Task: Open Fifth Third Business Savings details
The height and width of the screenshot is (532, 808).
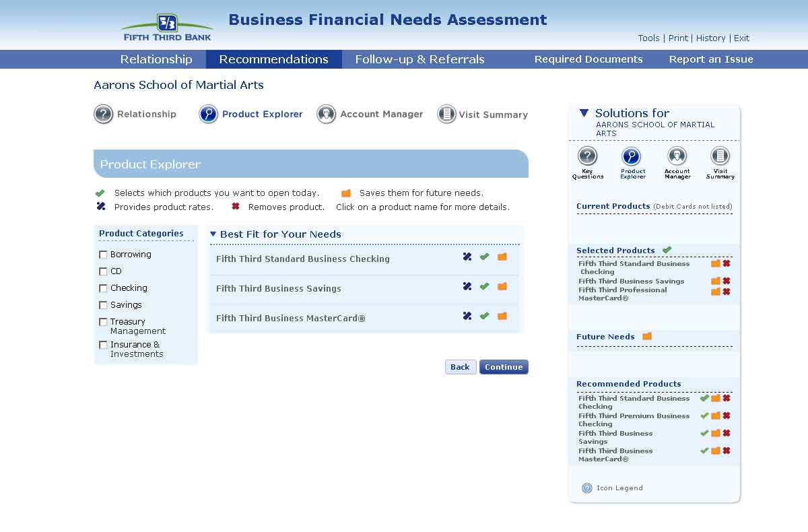Action: point(279,288)
